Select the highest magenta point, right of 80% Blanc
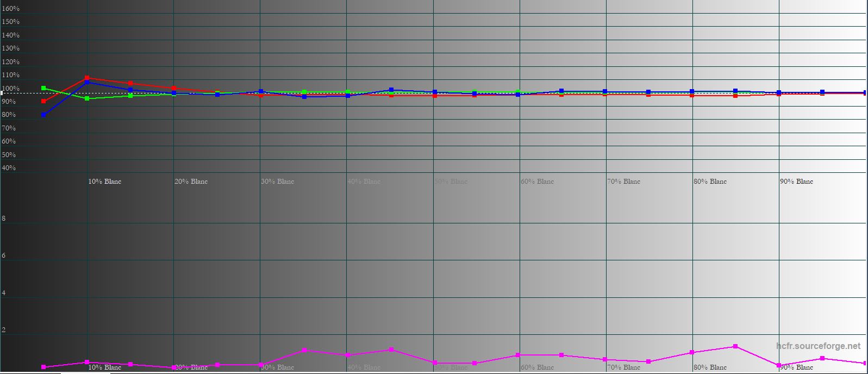The width and height of the screenshot is (868, 374). coord(735,346)
